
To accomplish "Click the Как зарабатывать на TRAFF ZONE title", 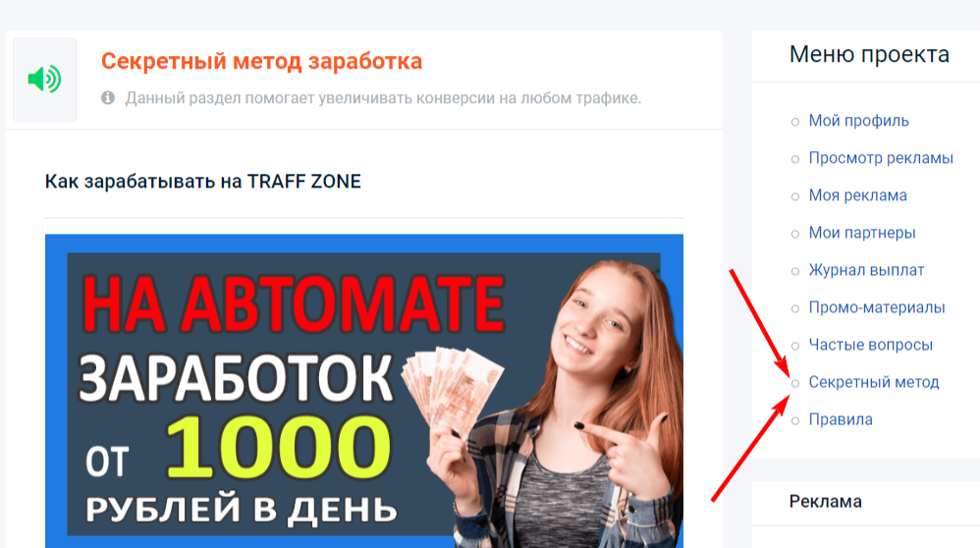I will (203, 182).
